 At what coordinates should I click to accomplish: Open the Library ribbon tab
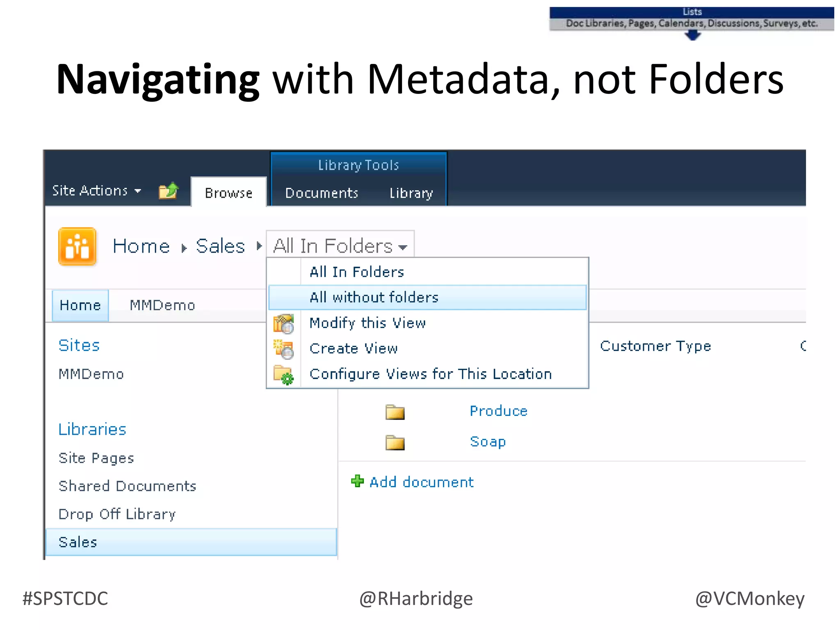(411, 193)
